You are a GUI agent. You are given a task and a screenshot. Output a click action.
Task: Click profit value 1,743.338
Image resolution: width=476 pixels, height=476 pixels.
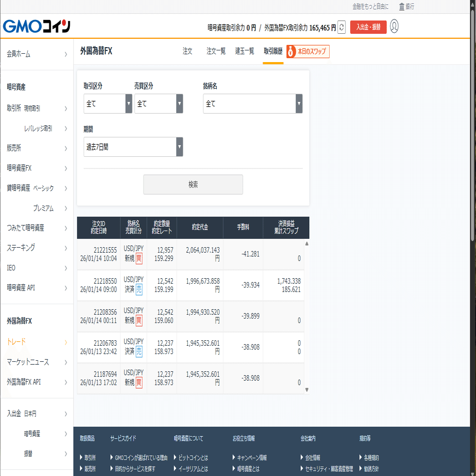[289, 281]
